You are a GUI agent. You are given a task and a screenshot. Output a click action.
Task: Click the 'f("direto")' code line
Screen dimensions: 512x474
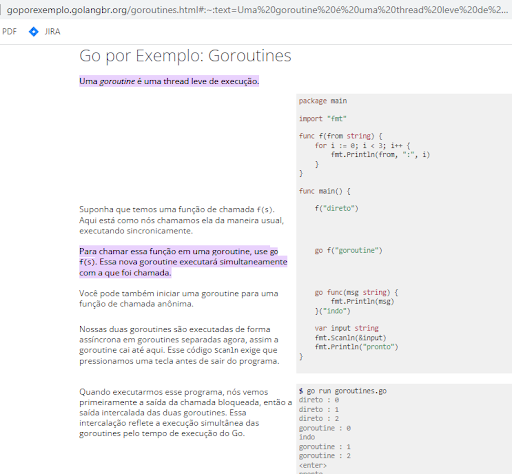(x=336, y=208)
